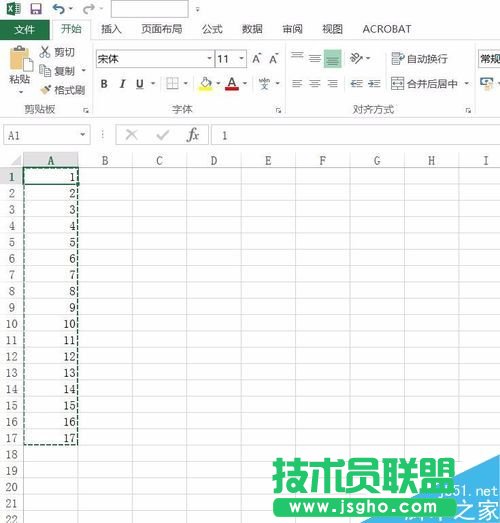This screenshot has width=500, height=523.
Task: Open the font name 宋体 dropdown
Action: pyautogui.click(x=209, y=58)
